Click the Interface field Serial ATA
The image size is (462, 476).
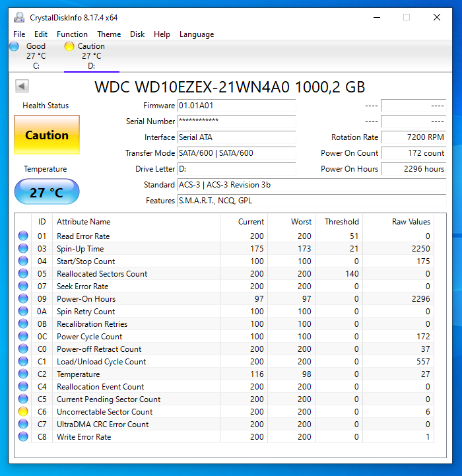pos(236,137)
